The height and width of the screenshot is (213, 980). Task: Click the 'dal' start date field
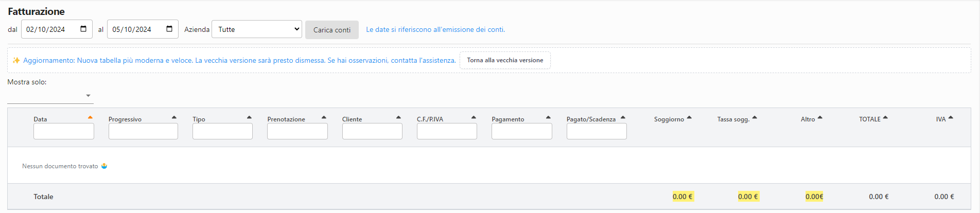[x=49, y=29]
